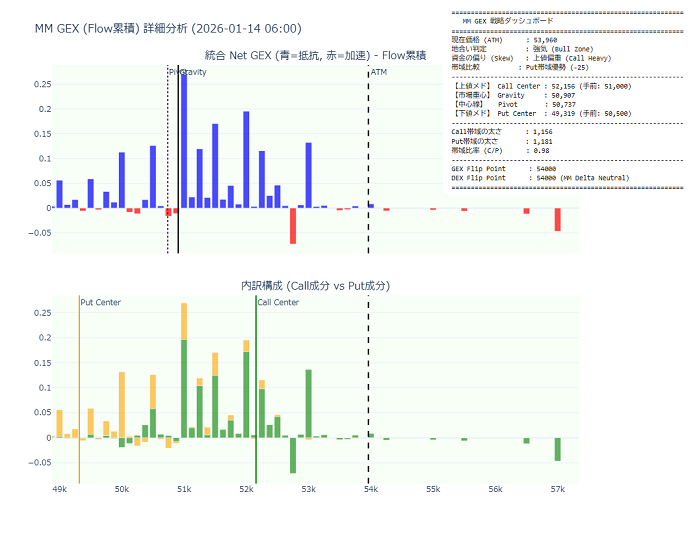The image size is (697, 535).
Task: Click the dashed ATM line in the top chart
Action: pyautogui.click(x=368, y=160)
